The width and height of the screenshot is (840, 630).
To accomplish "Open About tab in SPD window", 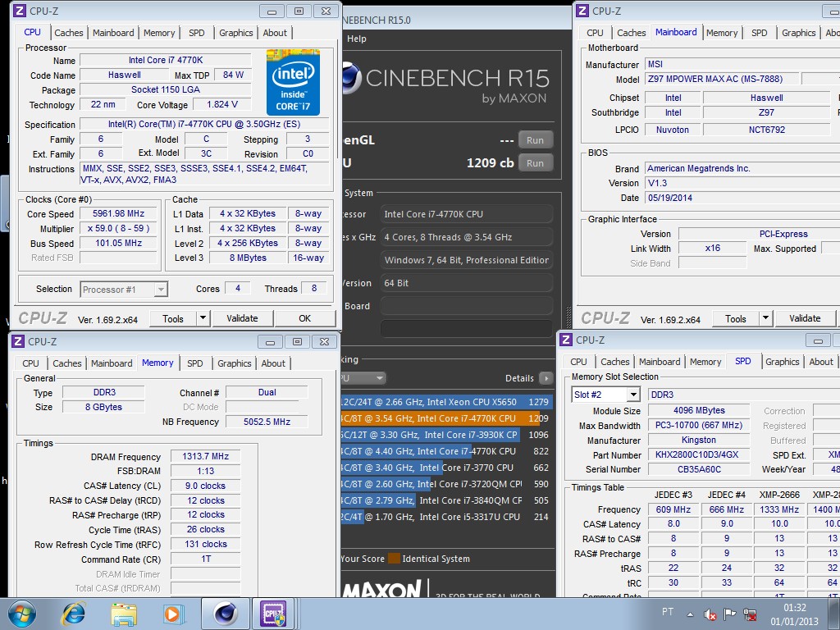I will click(820, 362).
